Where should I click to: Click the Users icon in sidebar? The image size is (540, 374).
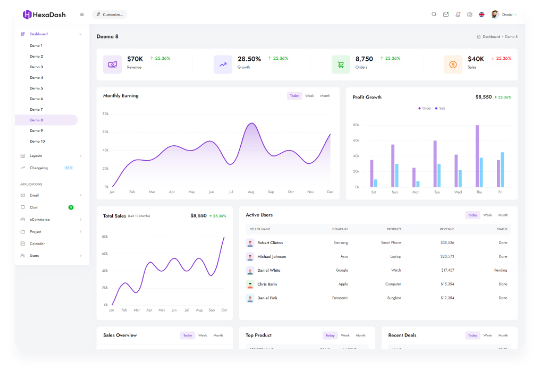pos(23,256)
